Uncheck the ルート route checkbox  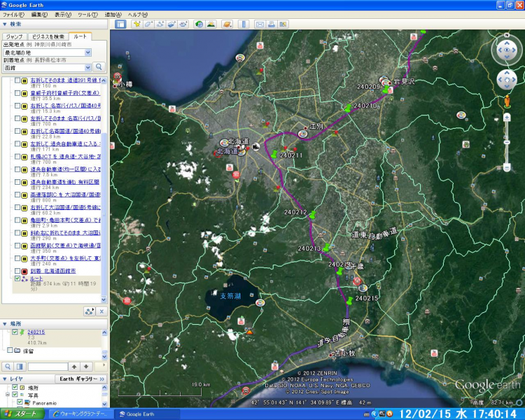tap(17, 279)
